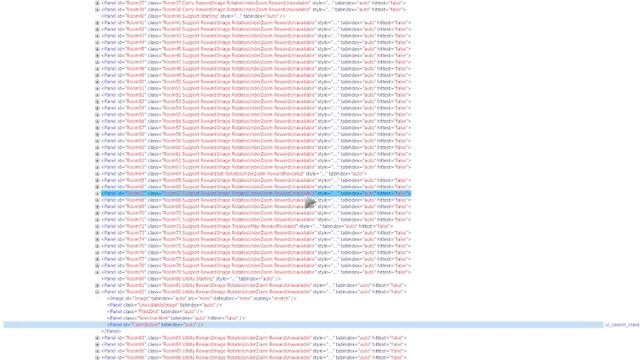Viewport: 640px width, 360px height.
Task: Select the Room54 panel row
Action: (256, 108)
